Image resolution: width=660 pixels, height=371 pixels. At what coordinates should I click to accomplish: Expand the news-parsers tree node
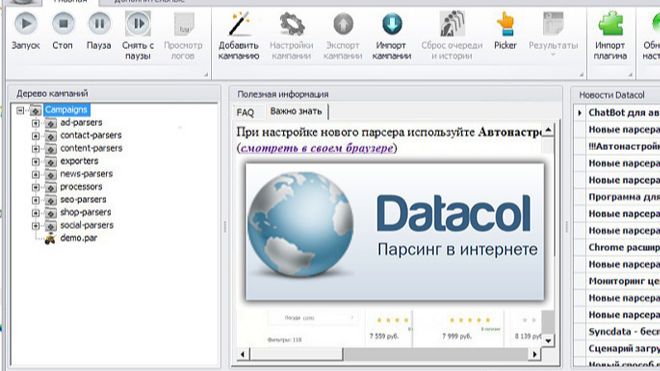pos(36,174)
